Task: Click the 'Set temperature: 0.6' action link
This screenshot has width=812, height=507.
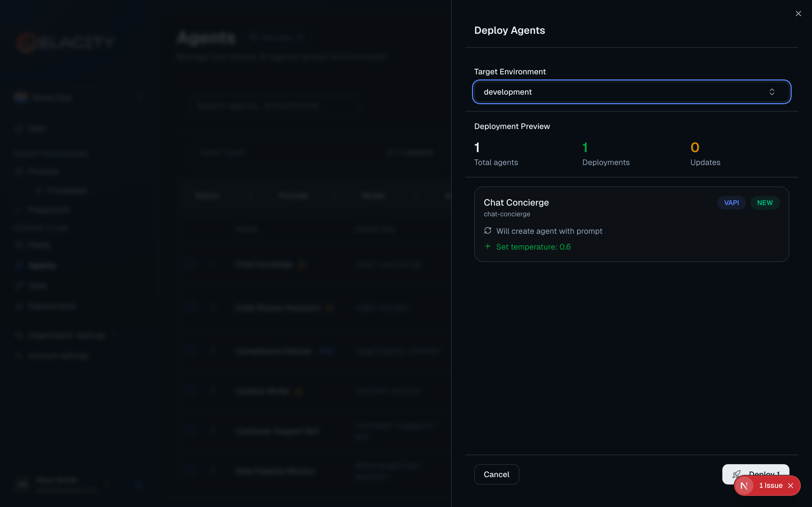Action: click(533, 246)
